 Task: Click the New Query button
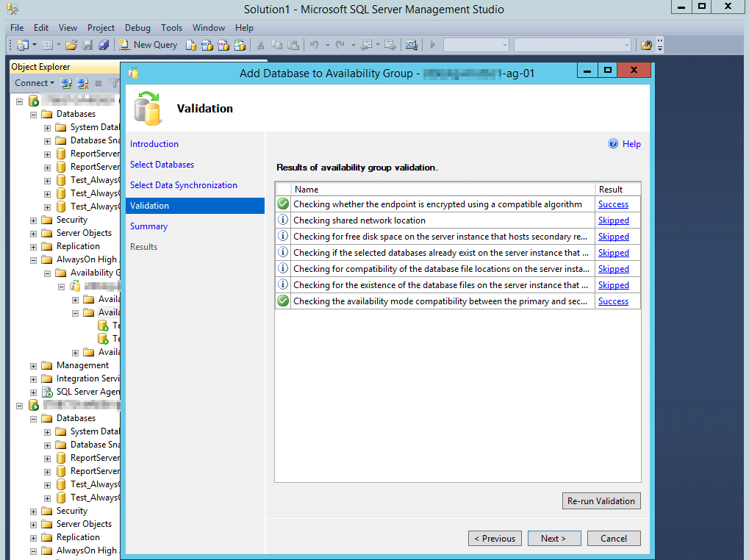(148, 45)
